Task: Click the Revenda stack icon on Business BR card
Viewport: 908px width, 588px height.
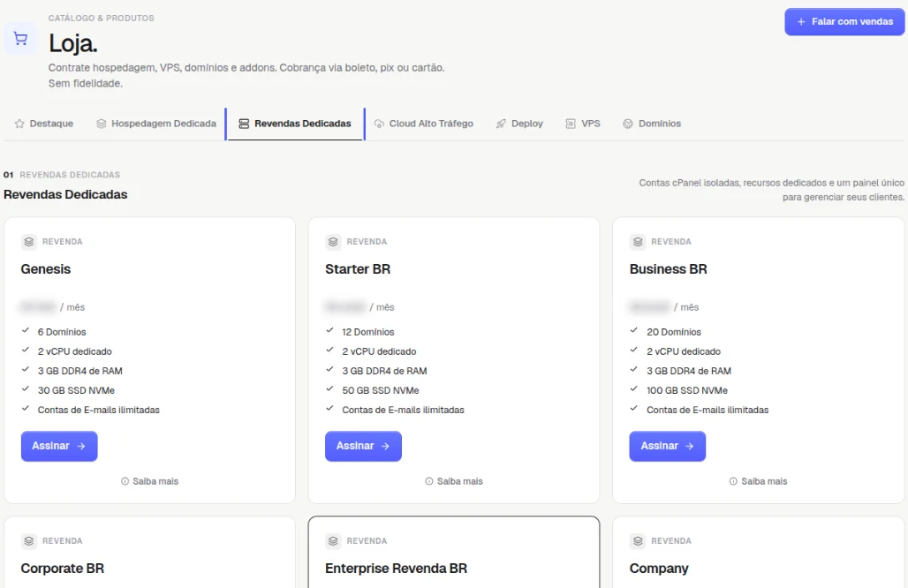Action: [x=638, y=242]
